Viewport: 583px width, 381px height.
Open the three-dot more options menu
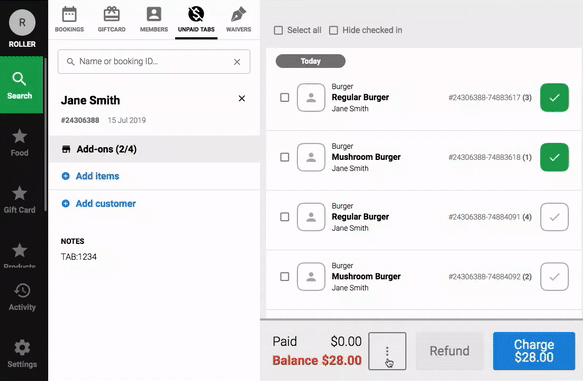coord(387,351)
